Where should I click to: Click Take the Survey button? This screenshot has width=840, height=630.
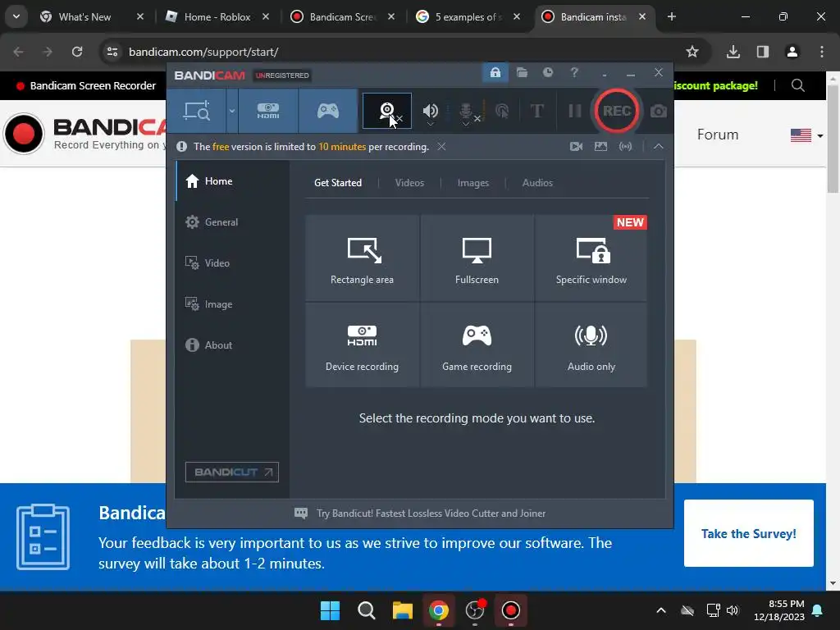(748, 533)
